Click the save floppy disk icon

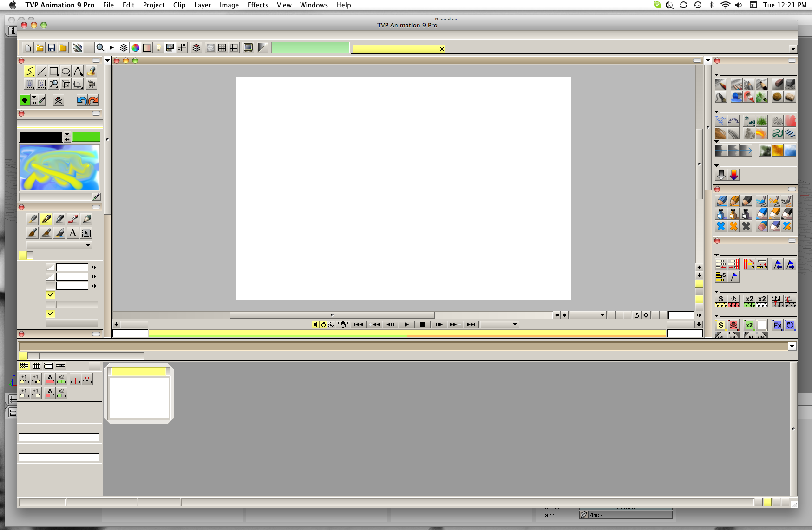pos(52,47)
